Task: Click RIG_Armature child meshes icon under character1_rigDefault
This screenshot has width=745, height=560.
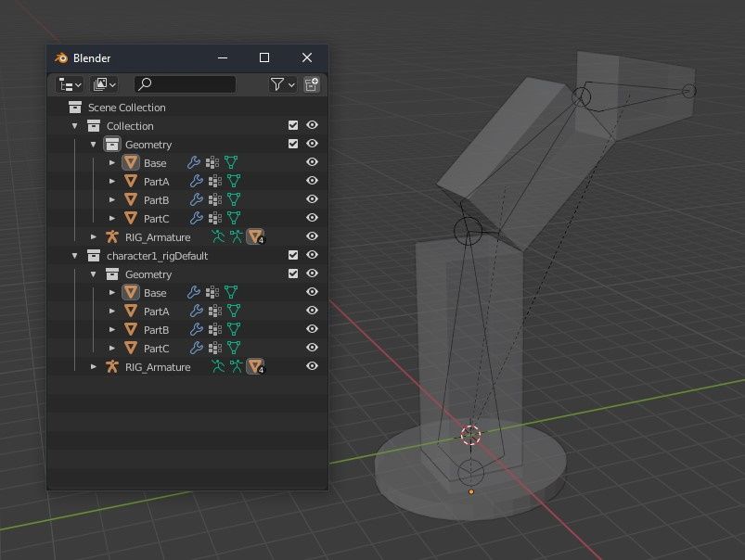Action: (256, 365)
